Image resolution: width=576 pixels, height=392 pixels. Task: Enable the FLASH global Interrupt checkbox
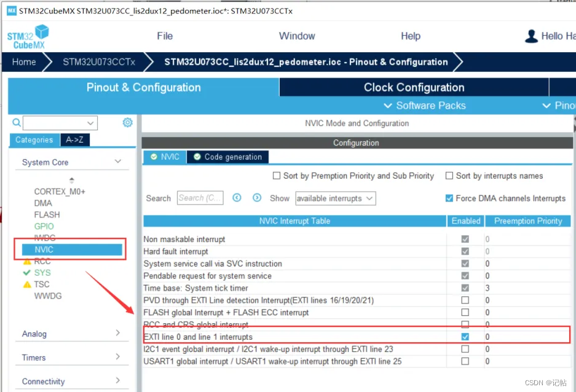click(465, 312)
